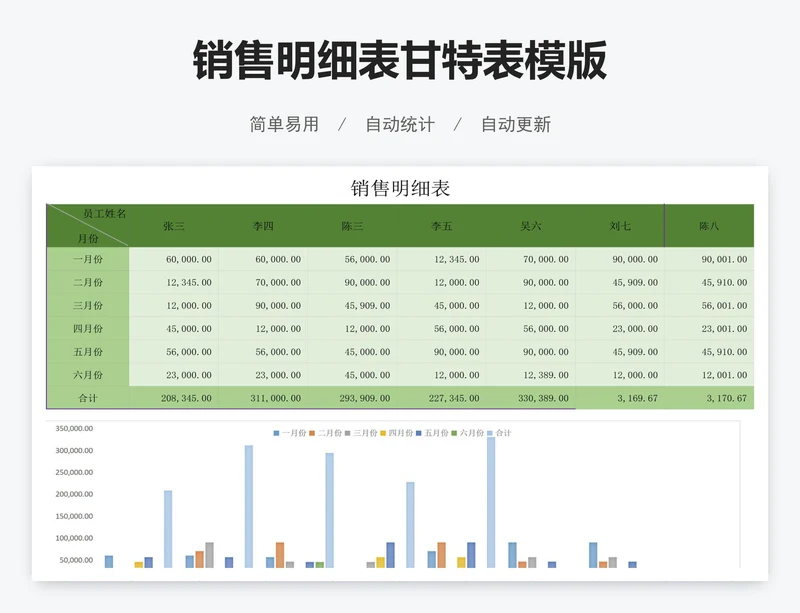Click the 三月份 legend swatch in the chart
Viewport: 800px width, 613px height.
tap(347, 433)
